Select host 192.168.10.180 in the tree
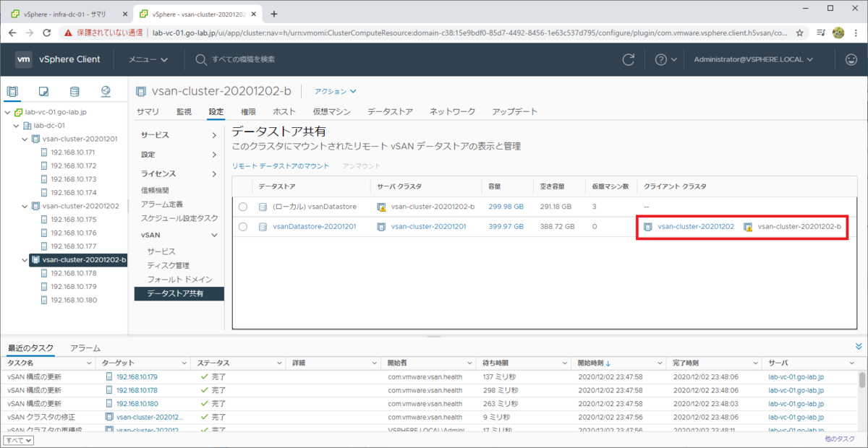The height and width of the screenshot is (448, 868). pos(73,300)
